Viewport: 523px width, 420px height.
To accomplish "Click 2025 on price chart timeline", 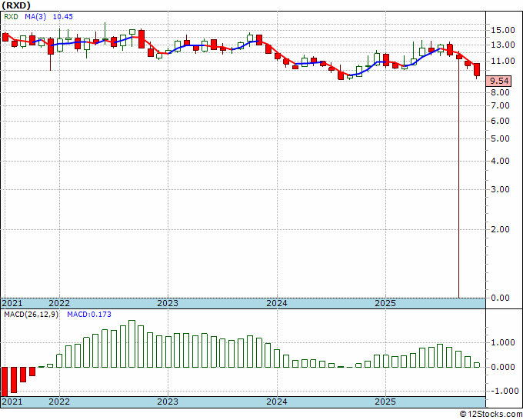I will click(385, 303).
